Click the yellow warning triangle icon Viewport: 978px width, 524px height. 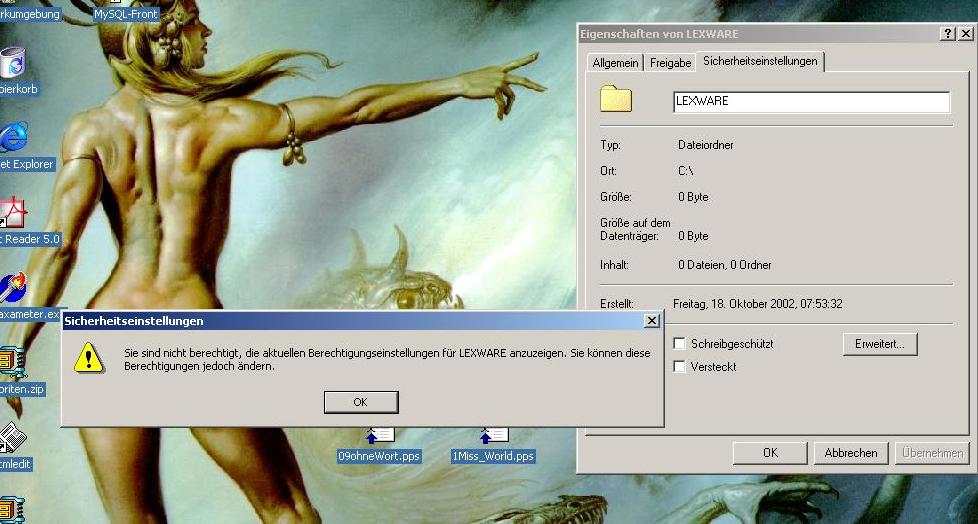coord(89,357)
